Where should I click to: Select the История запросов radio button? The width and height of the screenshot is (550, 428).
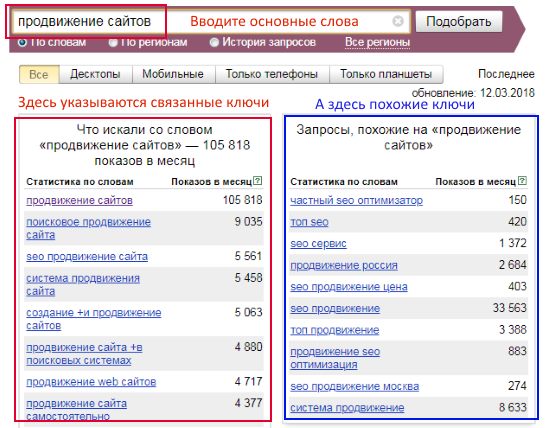[x=214, y=42]
